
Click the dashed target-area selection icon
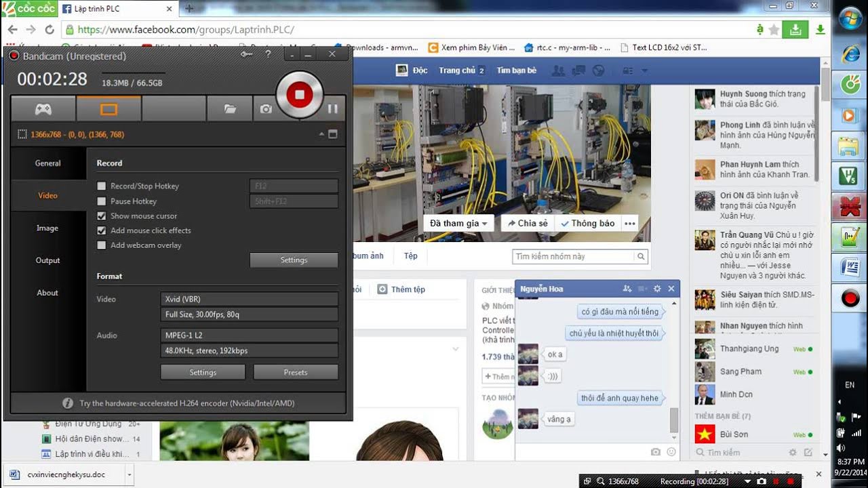[x=22, y=134]
